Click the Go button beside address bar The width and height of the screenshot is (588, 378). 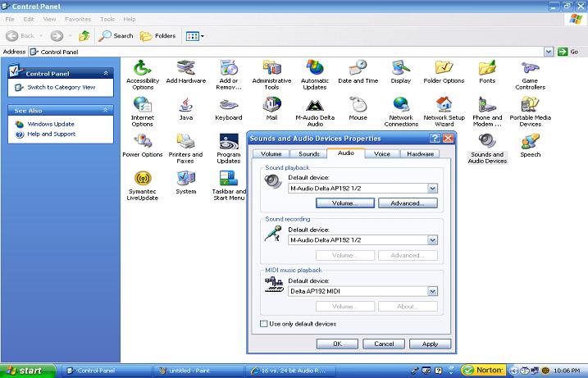click(x=568, y=52)
